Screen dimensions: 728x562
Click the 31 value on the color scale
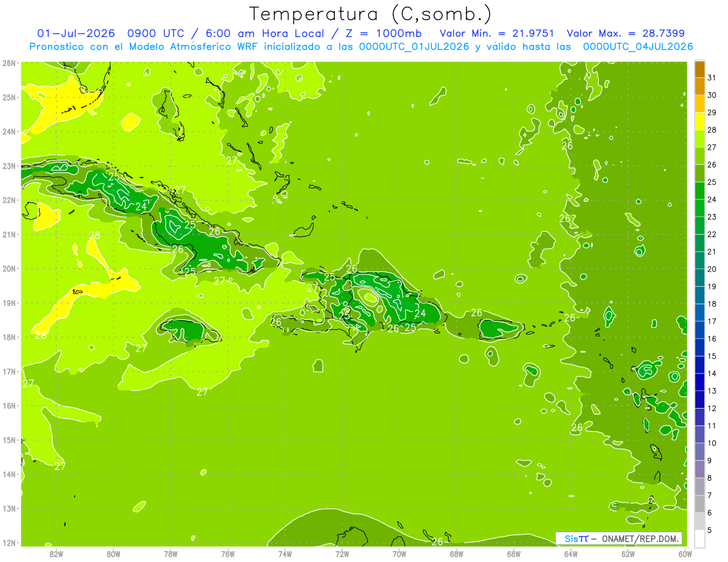tap(712, 78)
